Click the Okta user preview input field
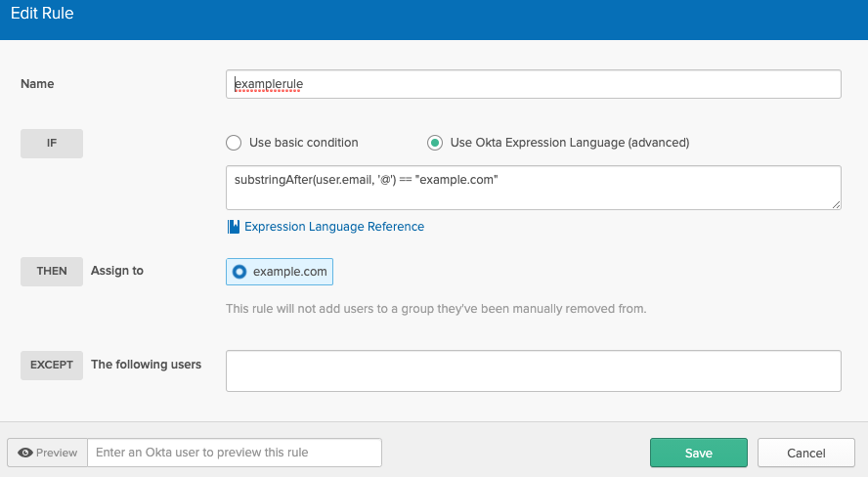 [235, 453]
